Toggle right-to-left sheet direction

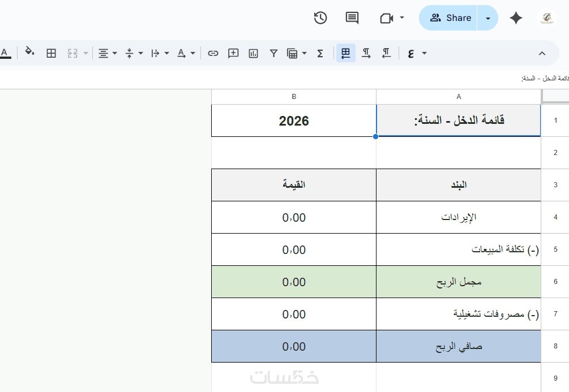point(346,53)
